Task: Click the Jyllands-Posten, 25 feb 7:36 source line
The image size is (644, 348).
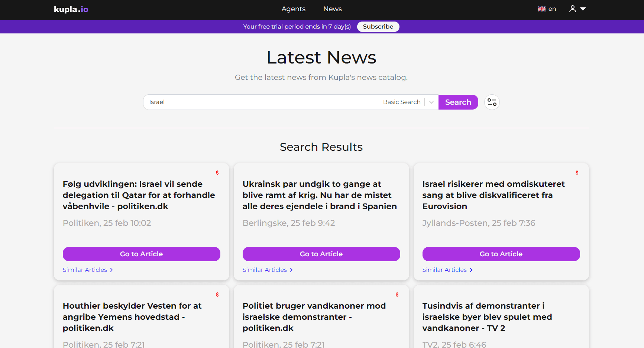Action: point(479,223)
